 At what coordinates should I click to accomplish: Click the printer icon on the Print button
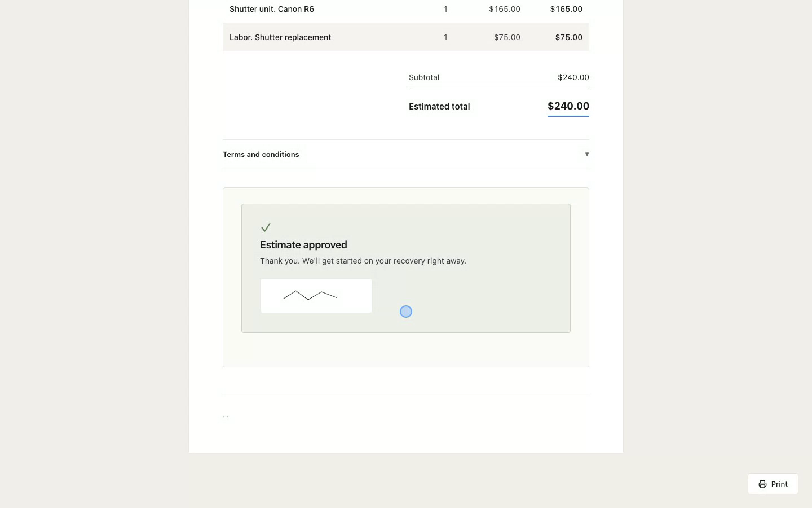(762, 484)
